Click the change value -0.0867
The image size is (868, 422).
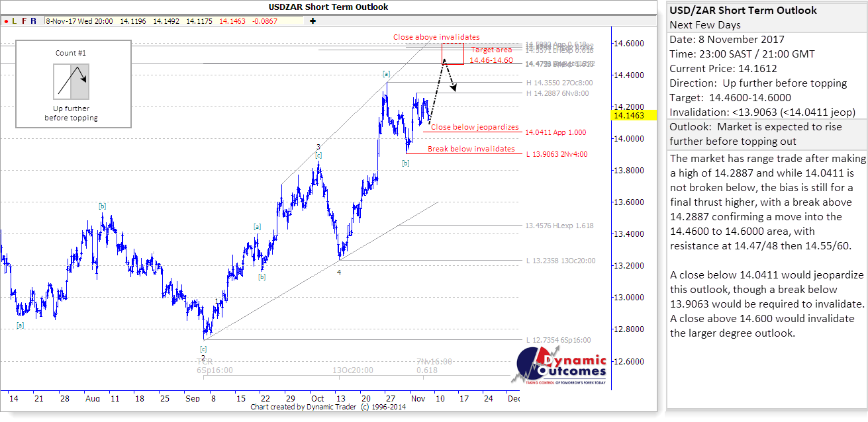click(265, 21)
